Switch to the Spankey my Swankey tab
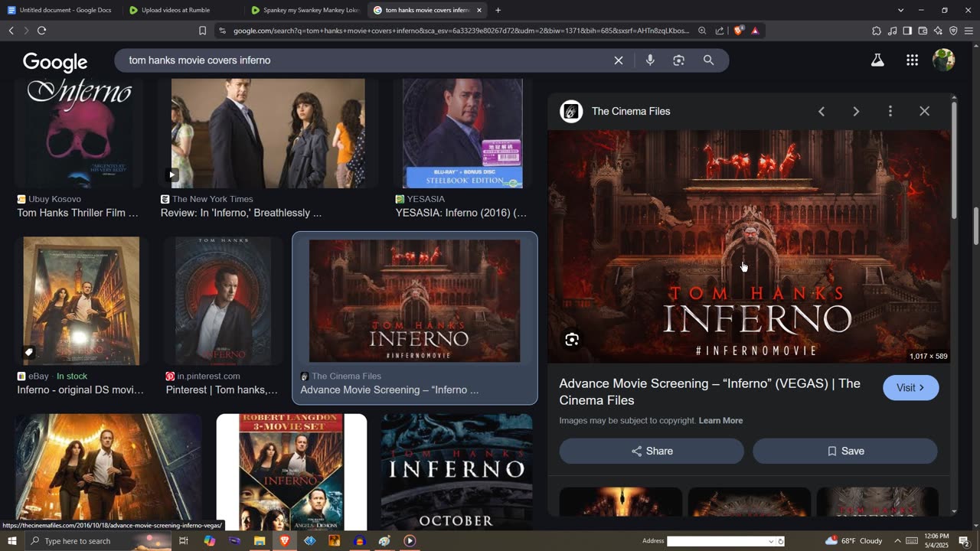Image resolution: width=980 pixels, height=551 pixels. [305, 10]
